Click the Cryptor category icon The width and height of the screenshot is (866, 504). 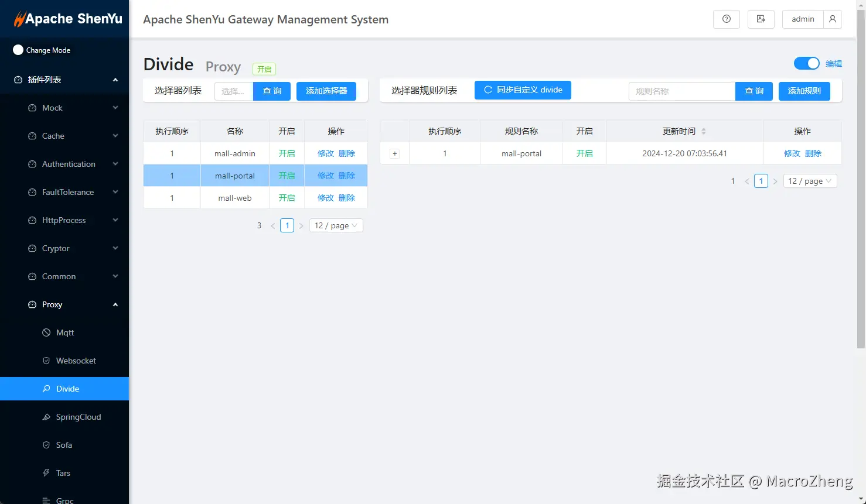coord(32,248)
